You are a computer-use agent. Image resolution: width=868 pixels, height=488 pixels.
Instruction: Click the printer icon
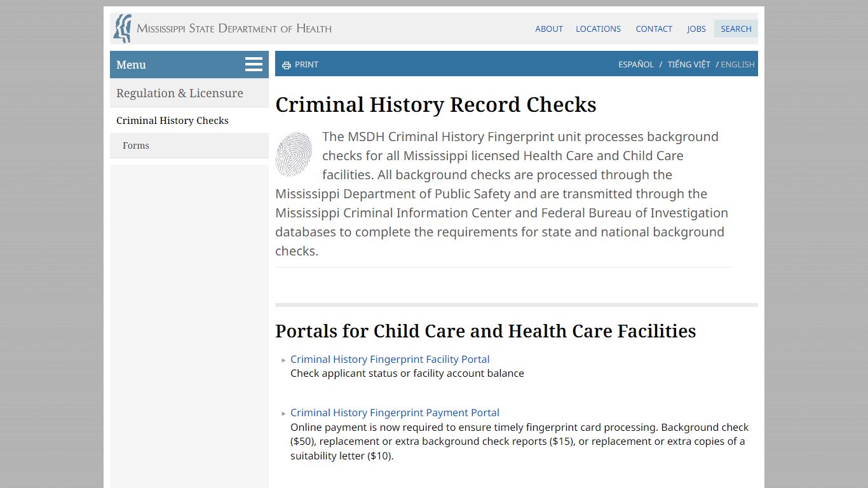point(287,65)
